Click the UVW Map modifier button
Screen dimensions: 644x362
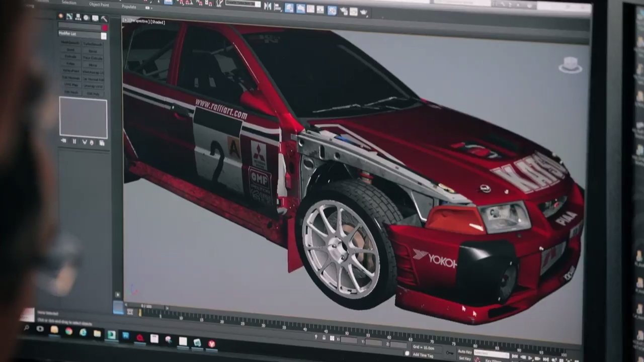(71, 85)
